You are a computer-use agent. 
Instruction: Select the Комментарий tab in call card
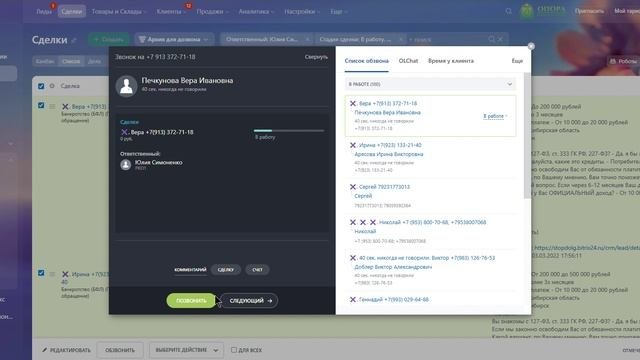pos(190,270)
